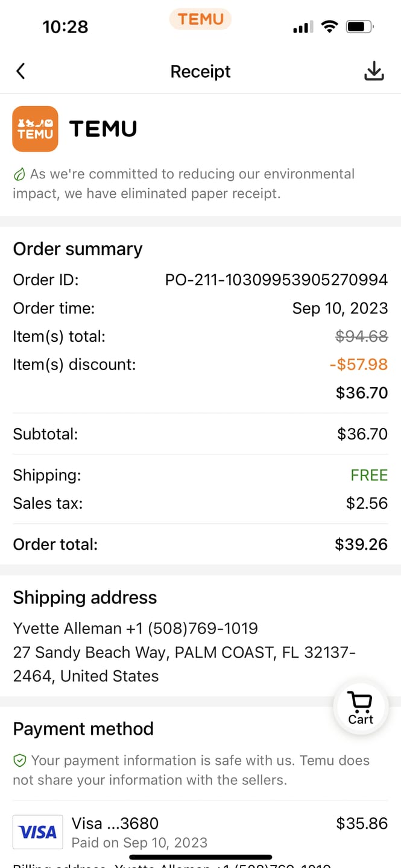The height and width of the screenshot is (868, 401).
Task: Tap the green shield payment-safety icon
Action: tap(20, 761)
